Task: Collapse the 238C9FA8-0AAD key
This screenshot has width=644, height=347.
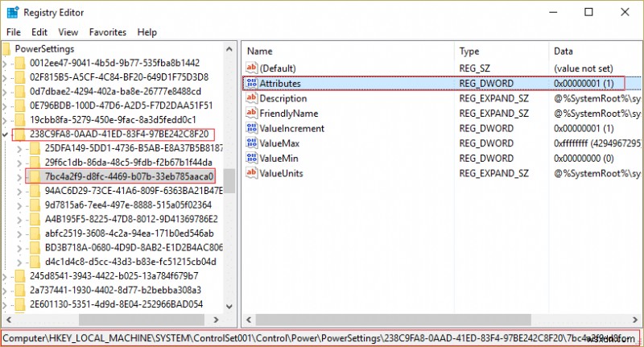Action: (5, 134)
